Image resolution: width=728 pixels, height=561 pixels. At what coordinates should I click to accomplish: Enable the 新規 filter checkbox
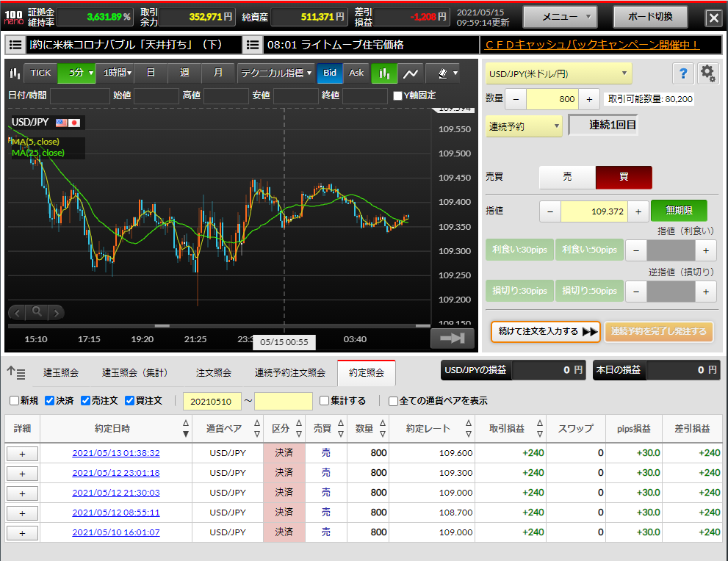15,400
